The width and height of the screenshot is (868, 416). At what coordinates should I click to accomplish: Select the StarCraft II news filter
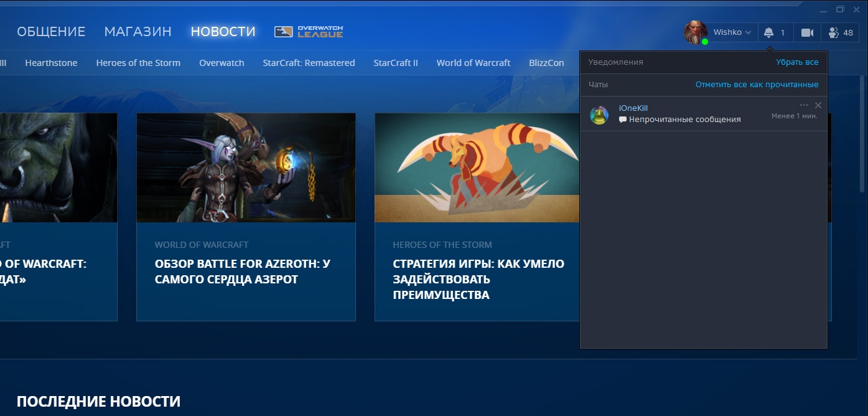tap(396, 63)
